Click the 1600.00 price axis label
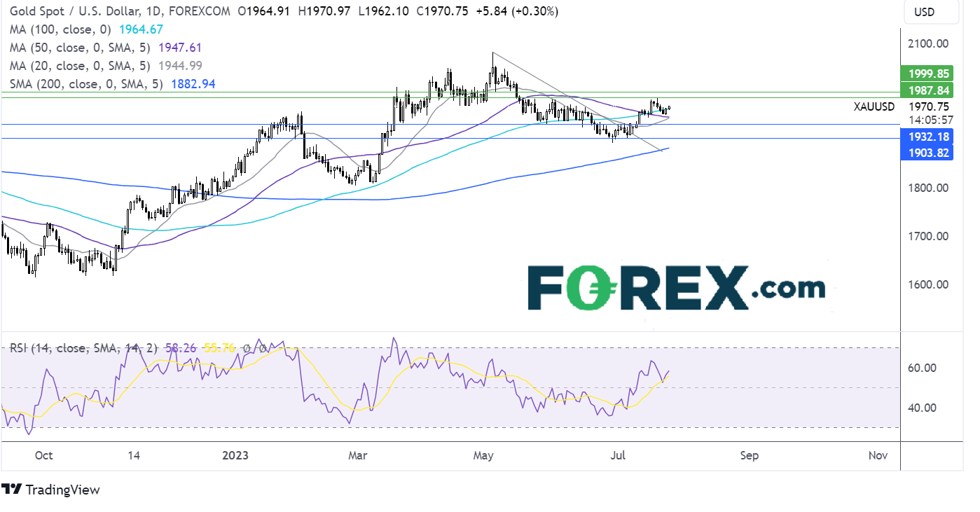Viewport: 980px width, 512px height. [x=928, y=284]
